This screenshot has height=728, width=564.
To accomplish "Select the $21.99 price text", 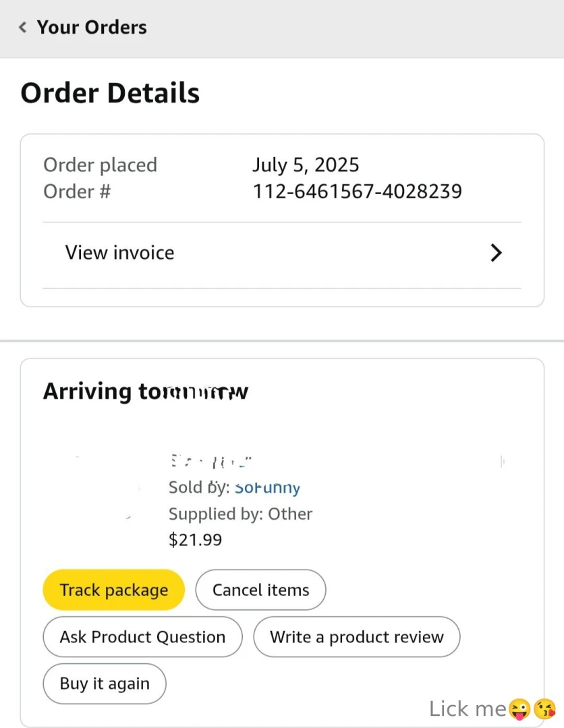I will [x=196, y=539].
